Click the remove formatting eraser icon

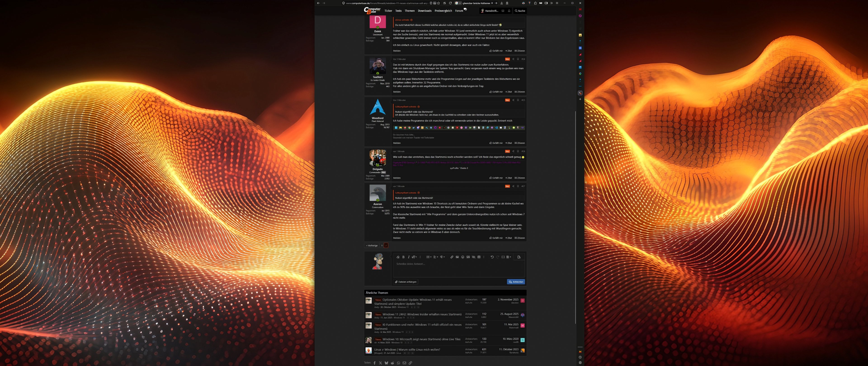(398, 257)
